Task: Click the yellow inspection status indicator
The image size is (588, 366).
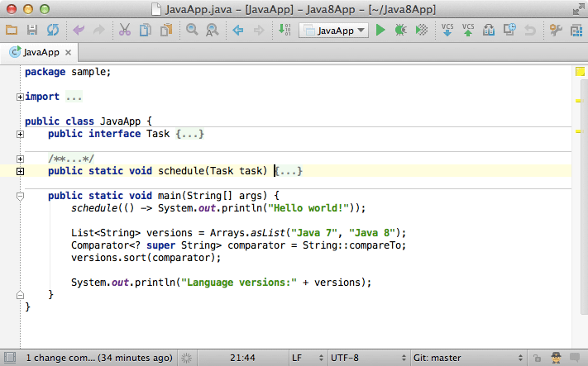Action: (x=580, y=72)
